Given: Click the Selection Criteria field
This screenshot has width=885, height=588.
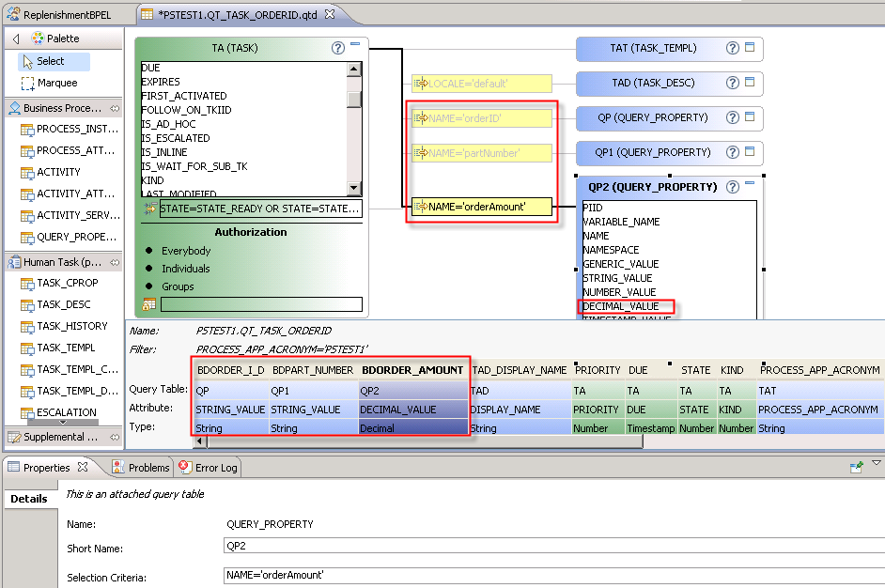Looking at the screenshot, I should pos(554,575).
